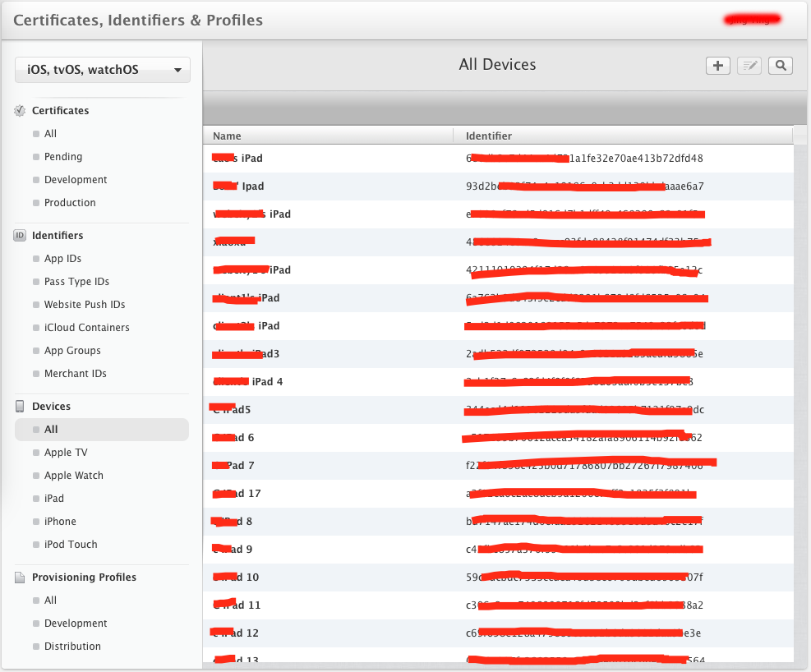
Task: Click the Certificates section icon
Action: point(21,111)
